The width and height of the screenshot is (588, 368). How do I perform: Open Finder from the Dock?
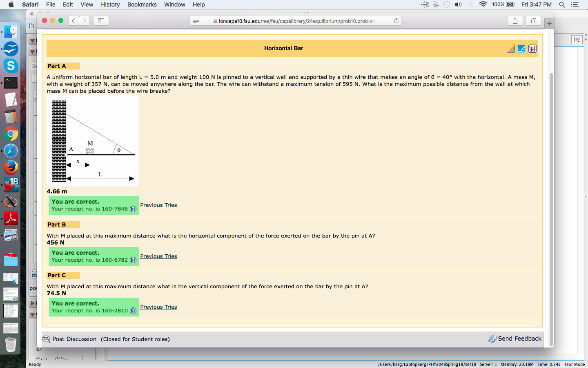tap(11, 32)
